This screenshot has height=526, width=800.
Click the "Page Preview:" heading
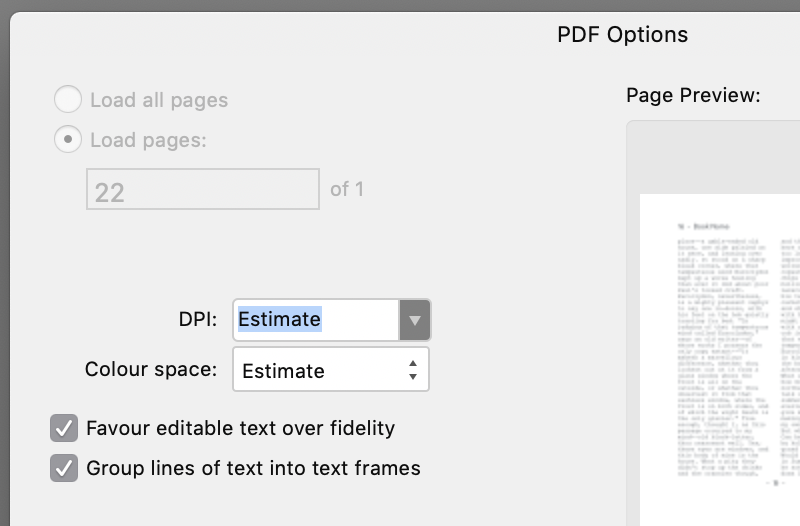pos(693,96)
